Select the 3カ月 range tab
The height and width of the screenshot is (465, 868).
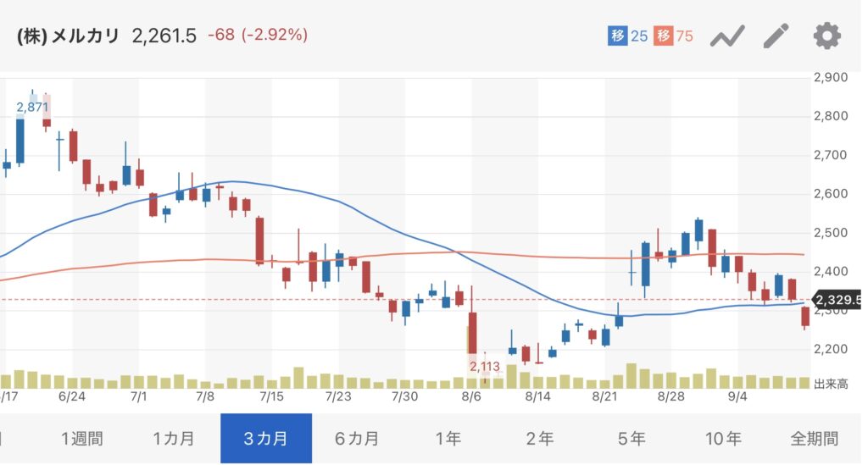tap(265, 439)
